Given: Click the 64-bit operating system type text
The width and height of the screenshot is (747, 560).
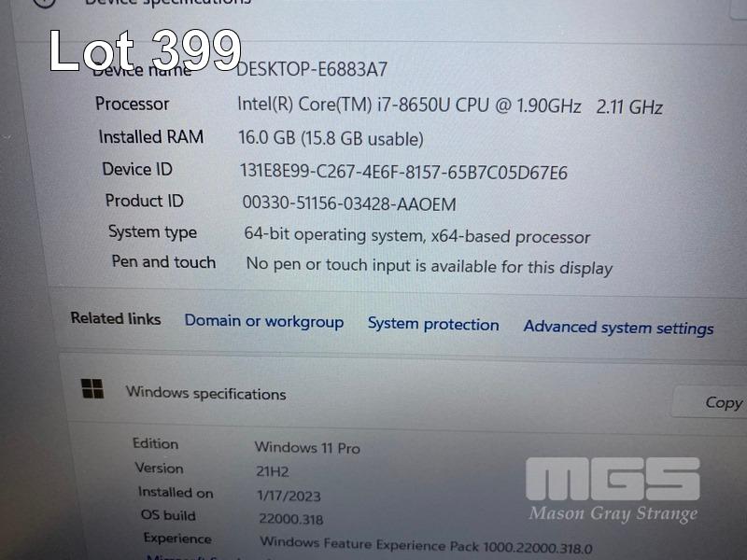Looking at the screenshot, I should point(416,236).
